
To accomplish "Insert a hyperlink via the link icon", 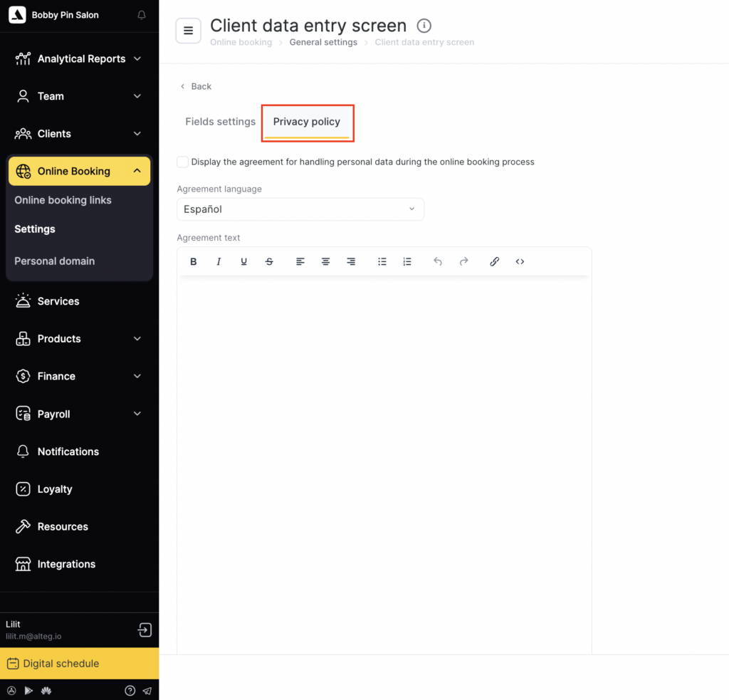I will point(494,262).
